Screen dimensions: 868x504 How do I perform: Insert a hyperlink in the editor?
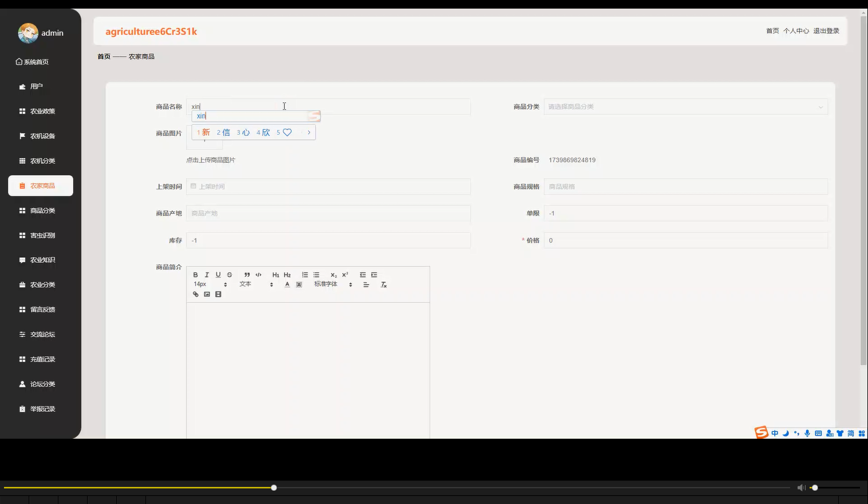(195, 294)
